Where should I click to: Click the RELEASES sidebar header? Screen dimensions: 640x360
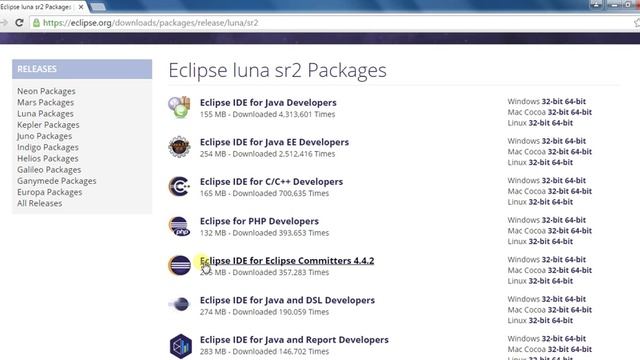pyautogui.click(x=82, y=69)
